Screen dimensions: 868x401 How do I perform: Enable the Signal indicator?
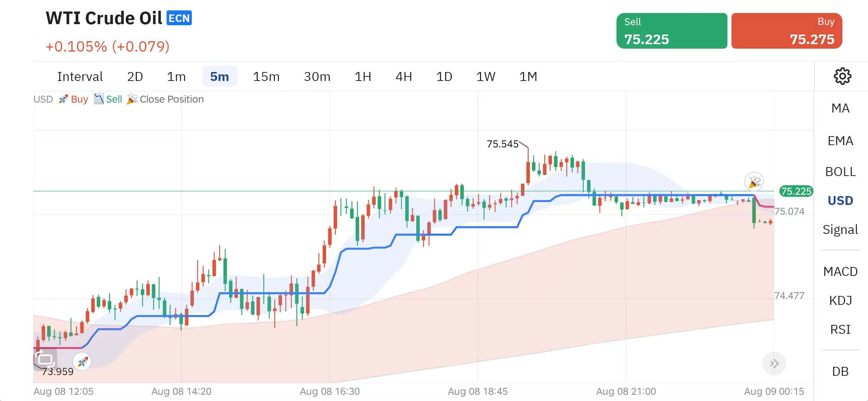click(840, 230)
